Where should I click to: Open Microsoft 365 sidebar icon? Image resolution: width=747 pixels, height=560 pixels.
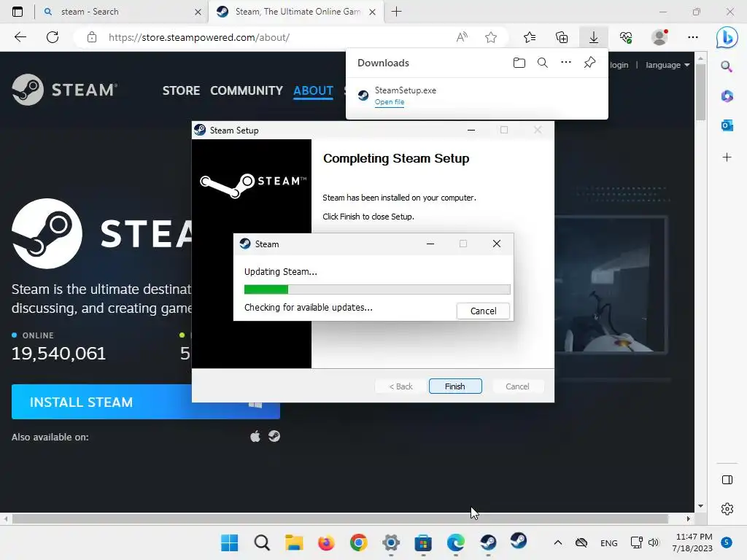pyautogui.click(x=727, y=96)
